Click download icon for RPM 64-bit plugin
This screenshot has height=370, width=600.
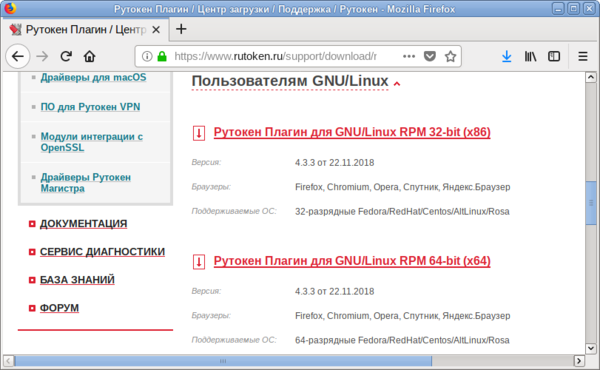pos(199,262)
